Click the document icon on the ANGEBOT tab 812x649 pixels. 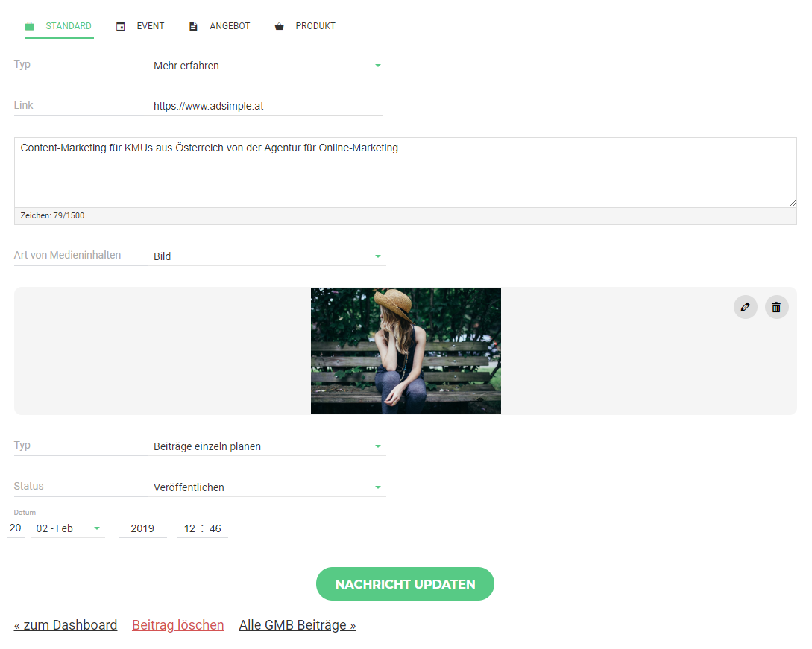[192, 25]
